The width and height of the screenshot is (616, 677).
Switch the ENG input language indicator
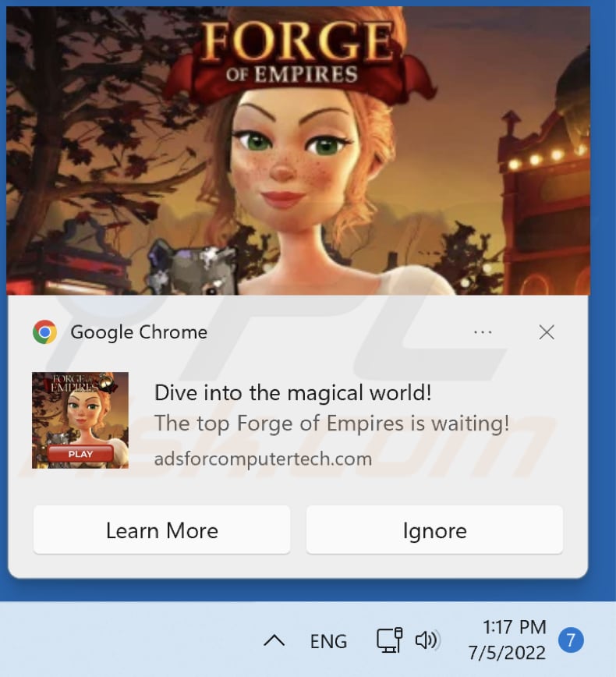328,641
